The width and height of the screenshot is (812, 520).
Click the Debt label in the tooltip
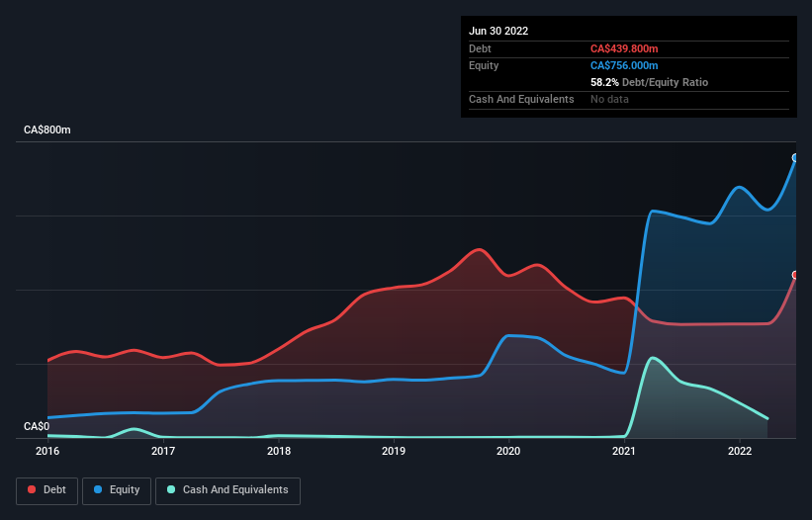(x=480, y=48)
